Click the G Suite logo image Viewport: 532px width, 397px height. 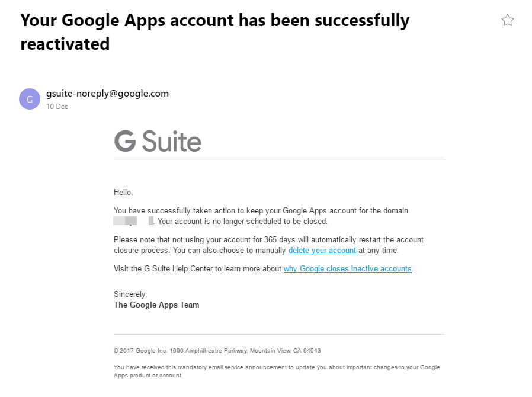tap(158, 141)
